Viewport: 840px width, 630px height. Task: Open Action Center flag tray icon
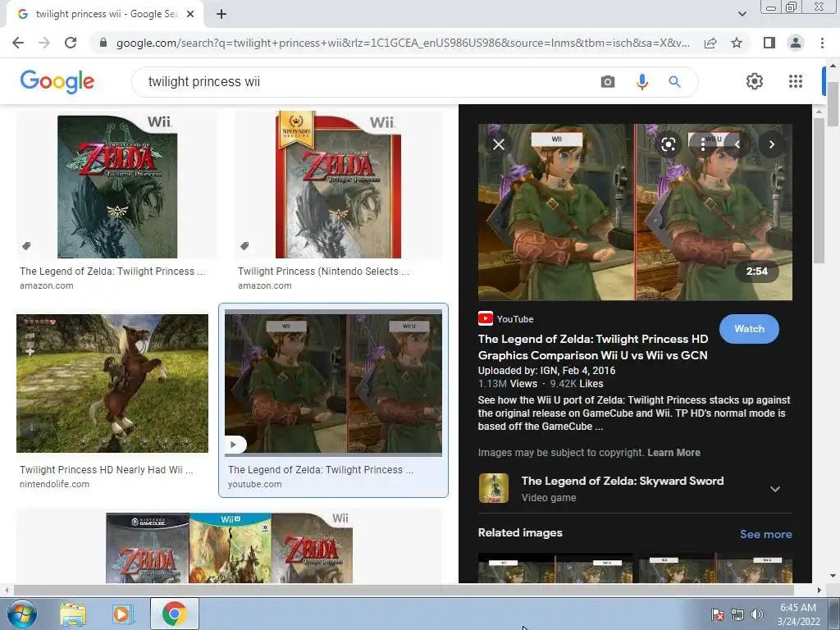[x=717, y=614]
